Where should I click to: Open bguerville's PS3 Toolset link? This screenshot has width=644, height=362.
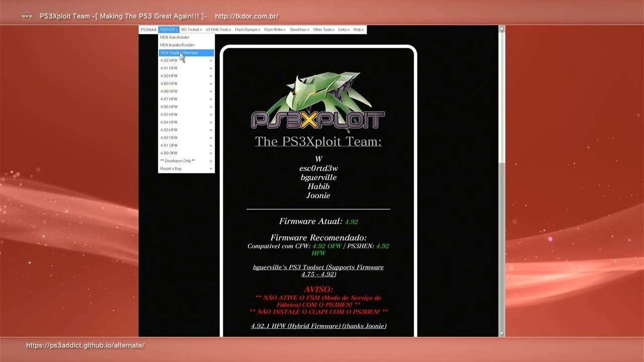pyautogui.click(x=318, y=270)
